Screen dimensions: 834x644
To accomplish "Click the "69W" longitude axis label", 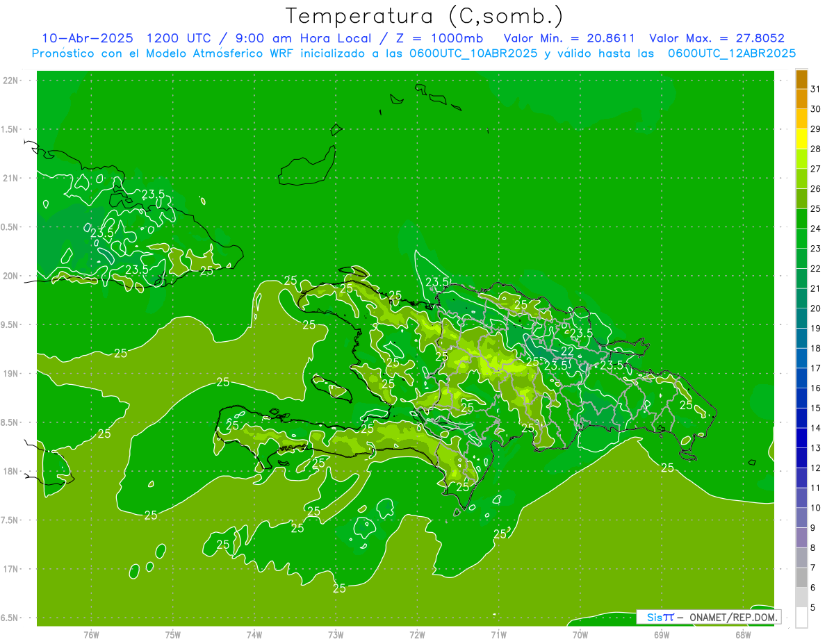I will click(662, 635).
